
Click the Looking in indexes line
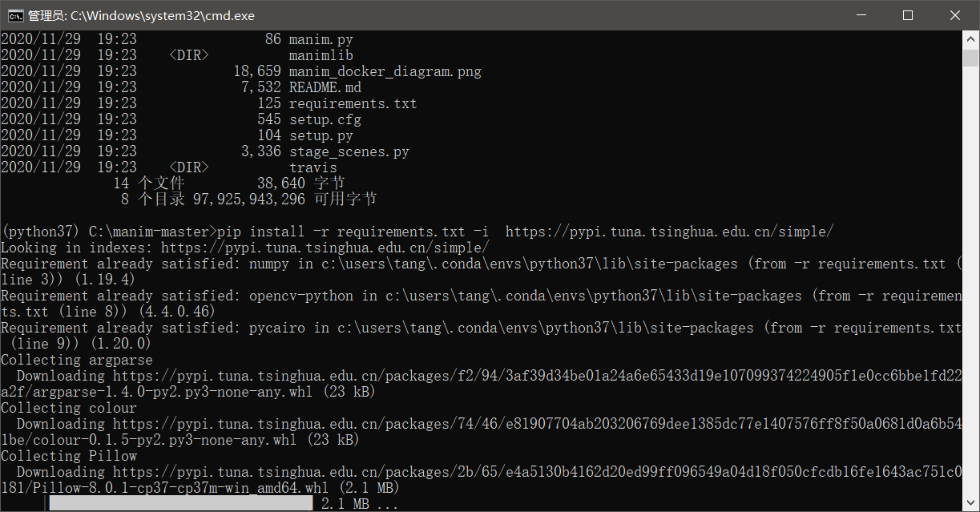(245, 248)
